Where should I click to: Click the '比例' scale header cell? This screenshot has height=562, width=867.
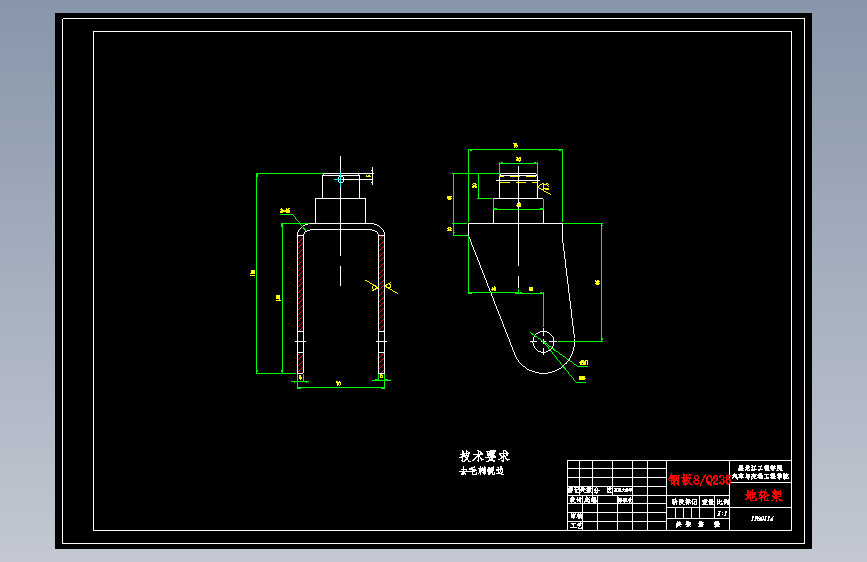(723, 502)
